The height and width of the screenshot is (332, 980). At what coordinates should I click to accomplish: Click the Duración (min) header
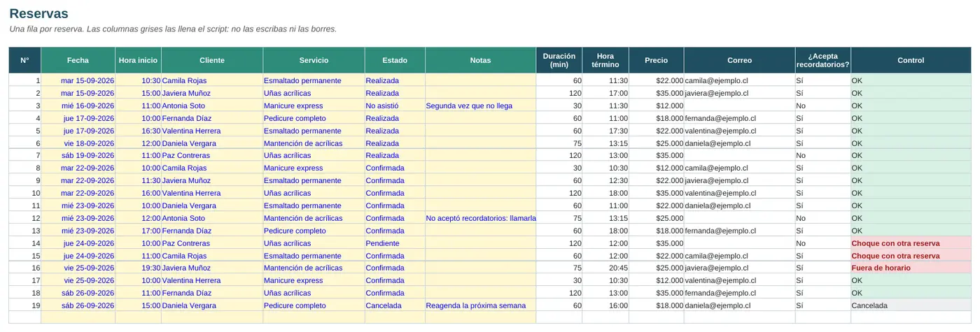pos(559,60)
